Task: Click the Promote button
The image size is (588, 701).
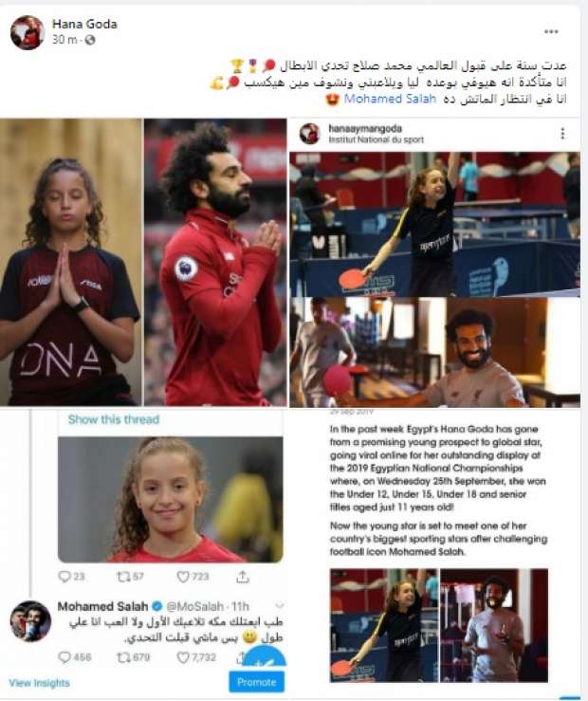Action: [256, 682]
